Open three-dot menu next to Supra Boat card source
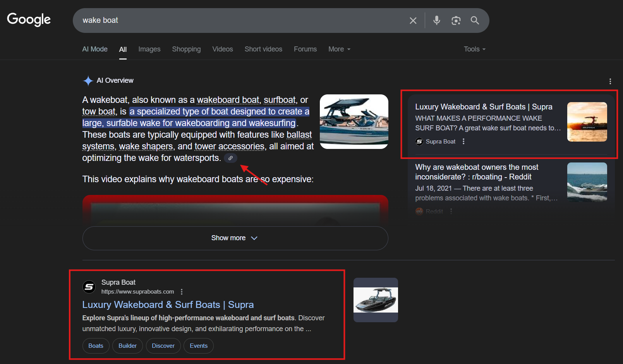Screen dimensions: 623x364 click(463, 142)
